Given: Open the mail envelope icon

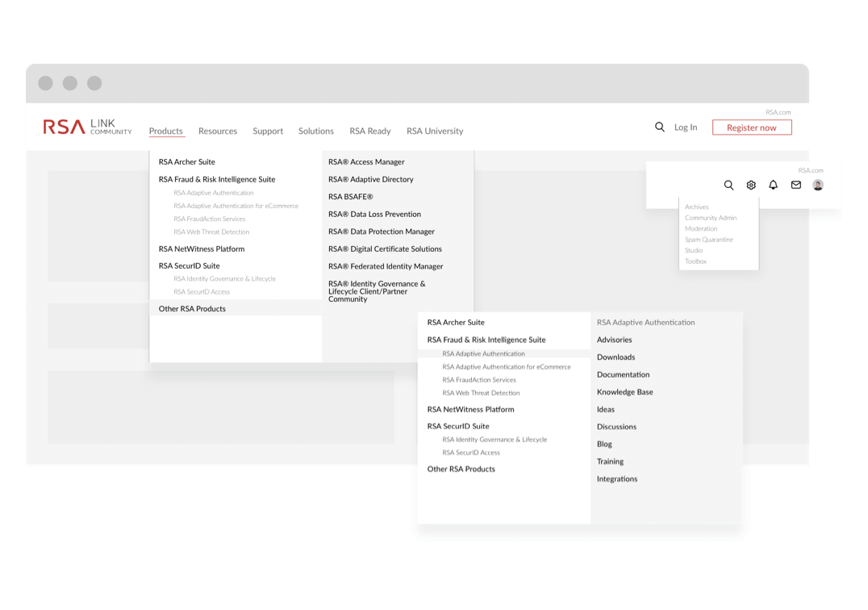Looking at the screenshot, I should [x=795, y=185].
